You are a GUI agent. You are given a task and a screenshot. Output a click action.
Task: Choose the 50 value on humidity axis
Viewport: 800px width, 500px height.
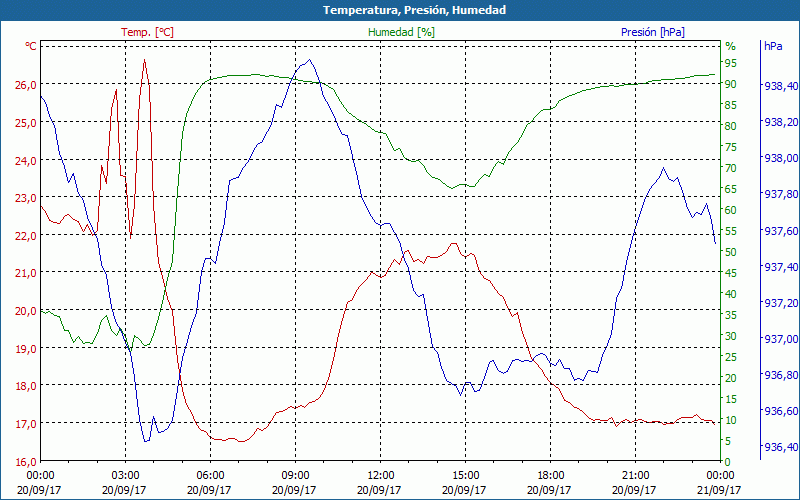(x=731, y=252)
